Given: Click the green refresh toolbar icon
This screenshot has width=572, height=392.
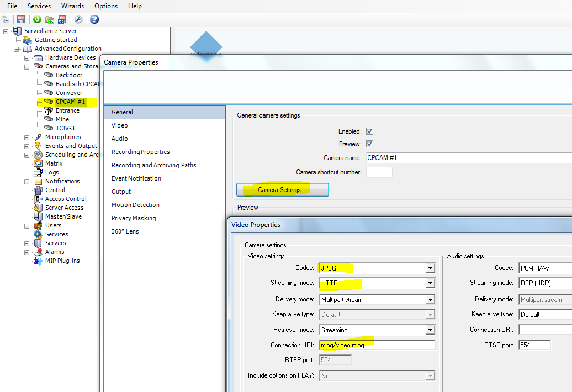Looking at the screenshot, I should 38,19.
